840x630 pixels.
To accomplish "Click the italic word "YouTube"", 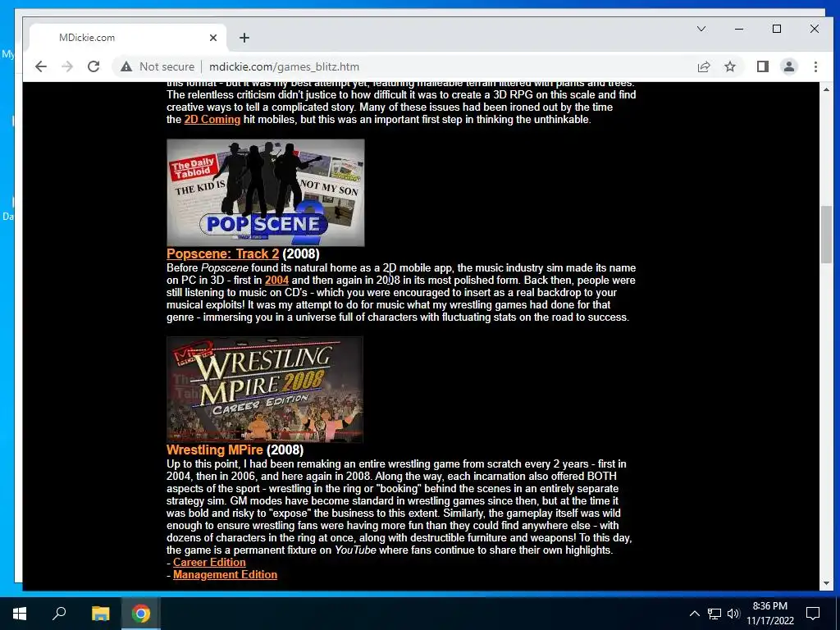I will pos(355,550).
